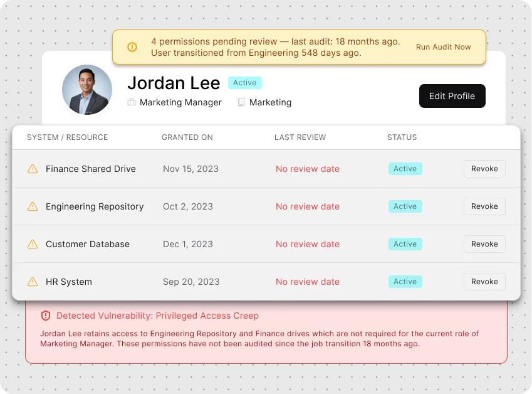Select the HR System name
This screenshot has height=394, width=532.
[x=69, y=282]
